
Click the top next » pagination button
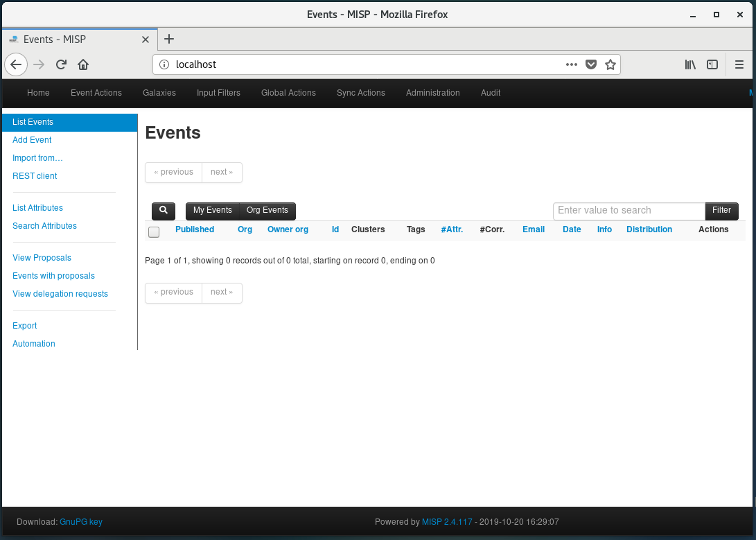click(222, 172)
